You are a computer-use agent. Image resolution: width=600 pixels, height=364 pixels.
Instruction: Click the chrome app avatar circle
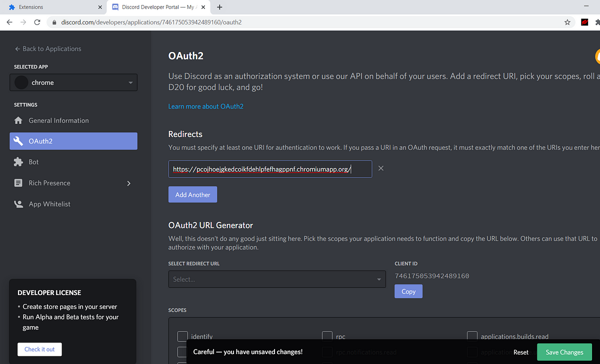click(21, 82)
